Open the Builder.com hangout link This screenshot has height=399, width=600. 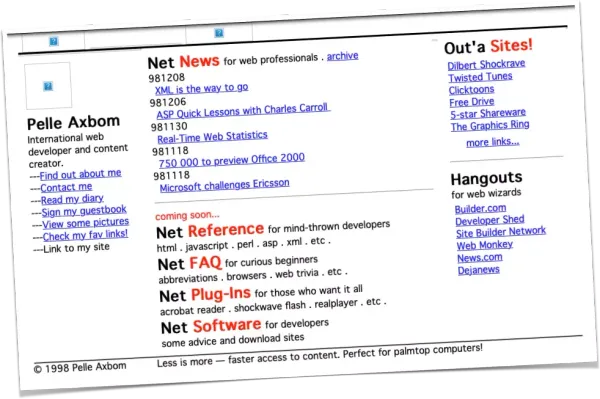point(481,209)
